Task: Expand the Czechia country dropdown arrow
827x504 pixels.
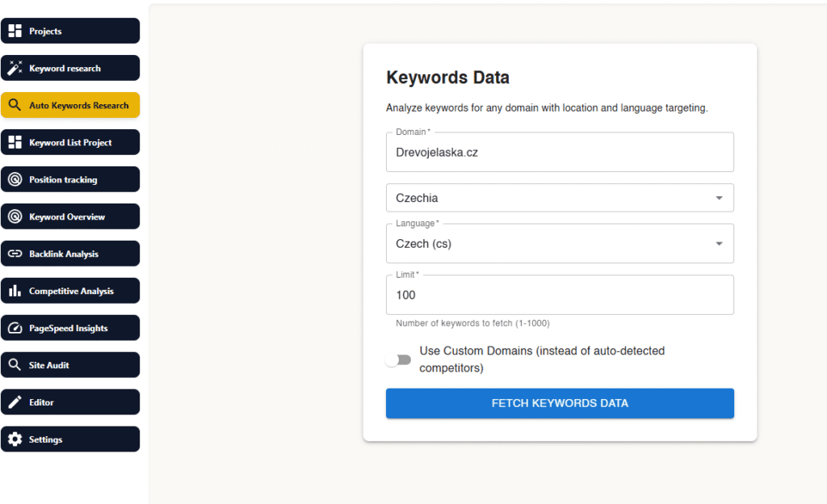Action: (x=719, y=198)
